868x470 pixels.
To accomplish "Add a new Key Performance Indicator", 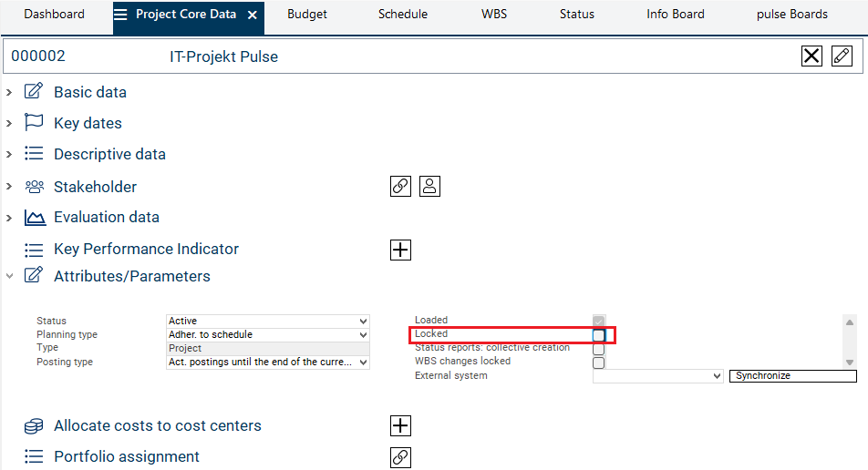I will point(400,250).
